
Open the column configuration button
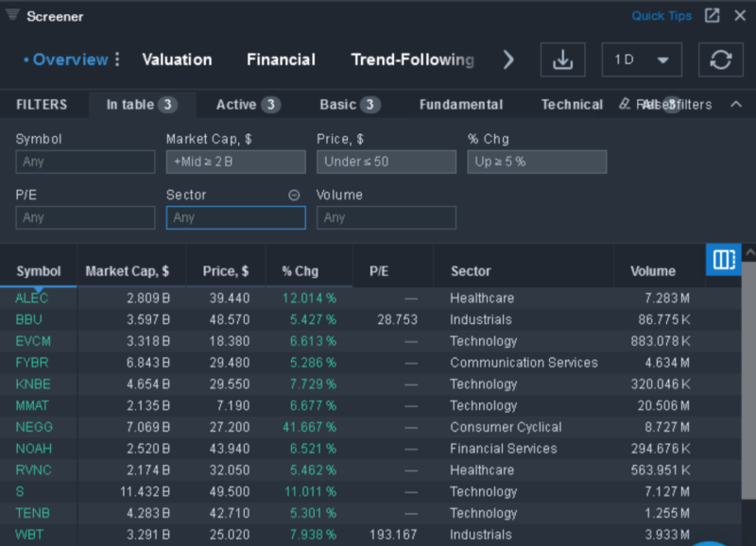coord(724,259)
